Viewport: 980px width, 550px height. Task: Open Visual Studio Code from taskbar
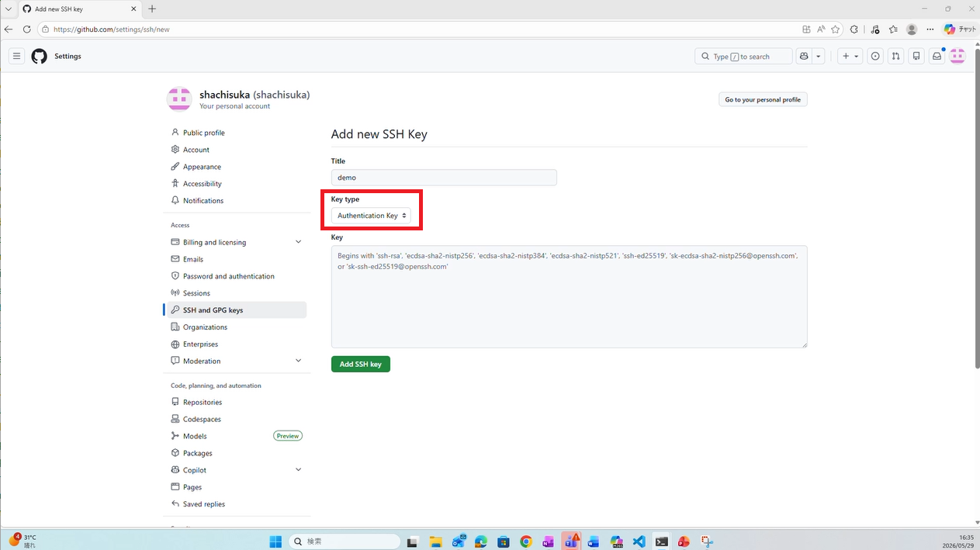[639, 541]
